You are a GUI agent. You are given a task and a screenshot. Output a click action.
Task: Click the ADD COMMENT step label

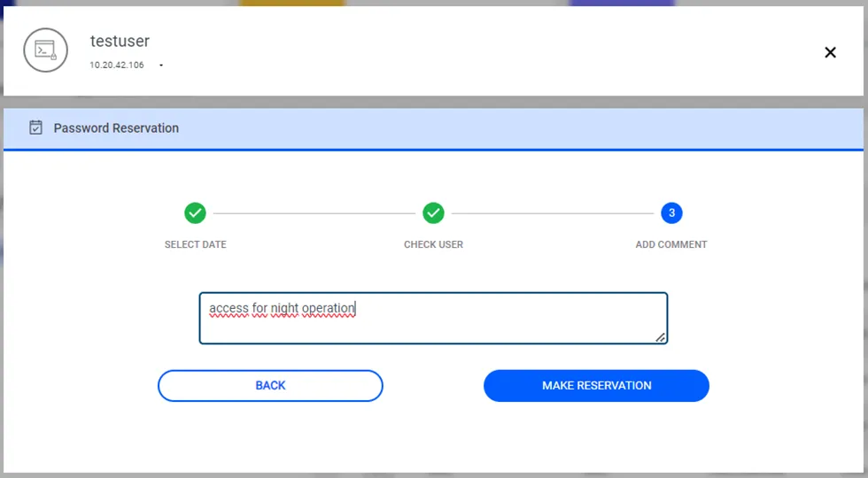click(671, 244)
